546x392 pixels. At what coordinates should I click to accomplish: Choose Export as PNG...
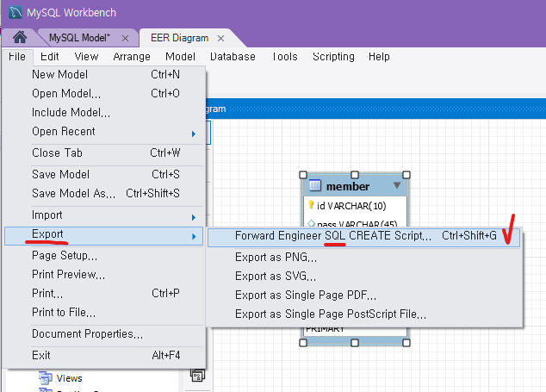click(x=364, y=258)
